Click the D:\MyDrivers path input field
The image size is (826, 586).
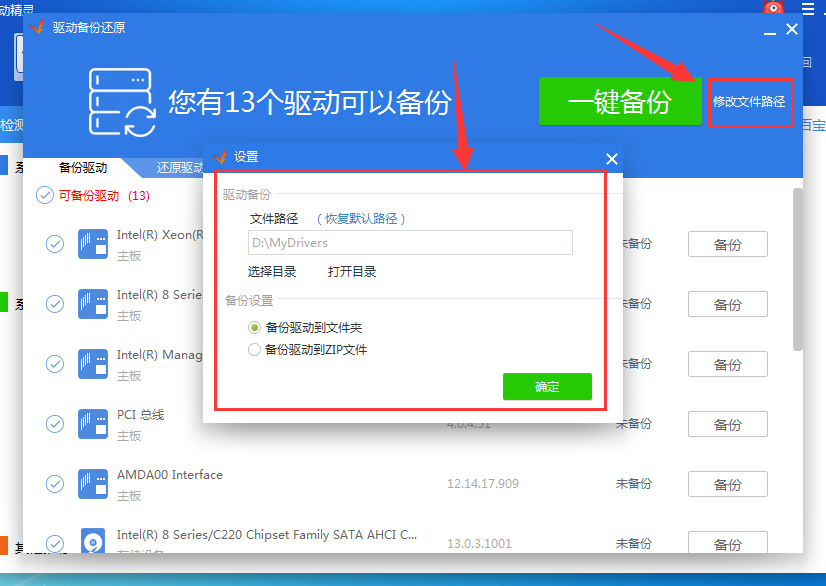coord(409,243)
